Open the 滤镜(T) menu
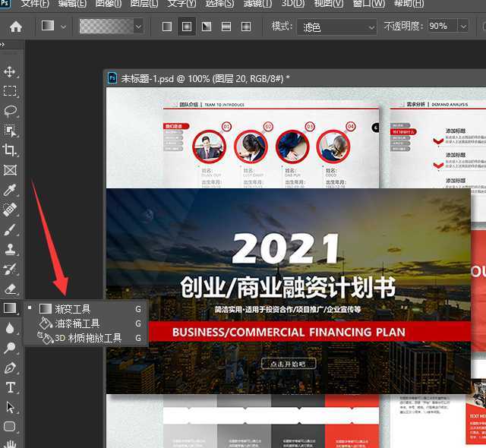Screen dimensions: 486x448 (257, 4)
